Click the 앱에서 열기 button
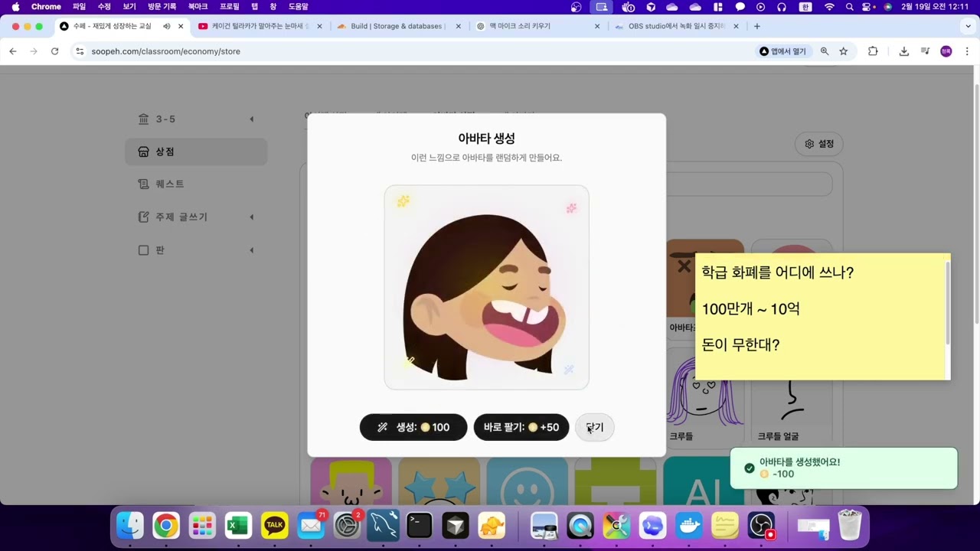Screen dimensions: 980x551 [x=783, y=51]
